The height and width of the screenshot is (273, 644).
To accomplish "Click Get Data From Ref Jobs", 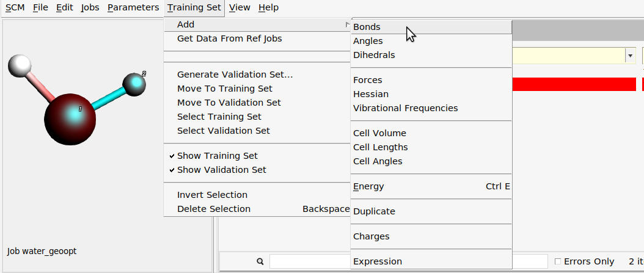I will click(229, 38).
